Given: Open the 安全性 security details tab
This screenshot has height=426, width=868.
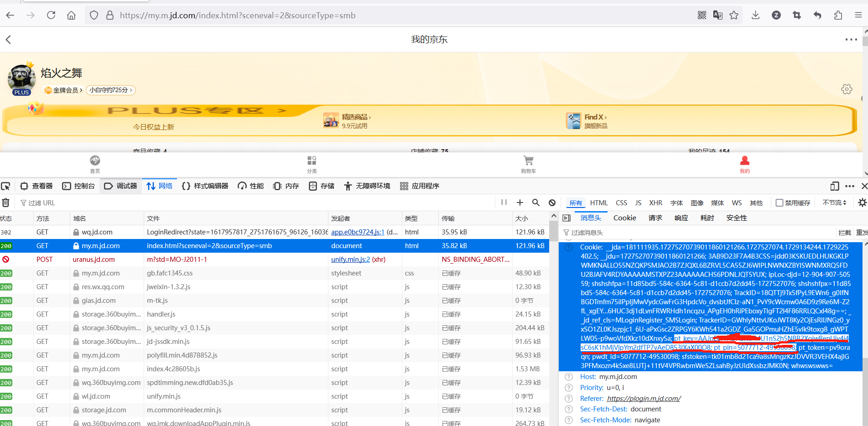Looking at the screenshot, I should 737,218.
